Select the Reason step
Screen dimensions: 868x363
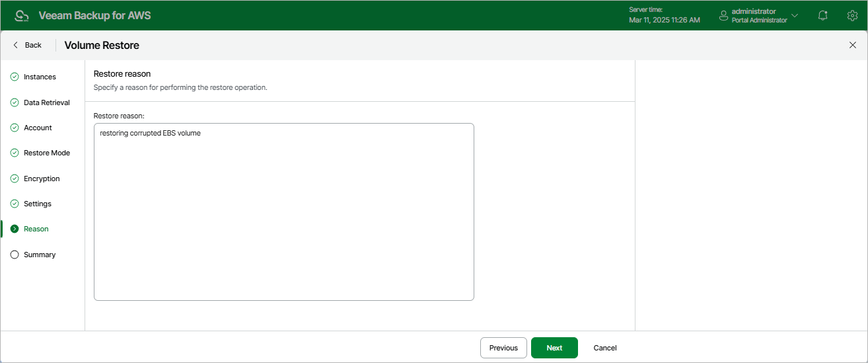tap(36, 229)
